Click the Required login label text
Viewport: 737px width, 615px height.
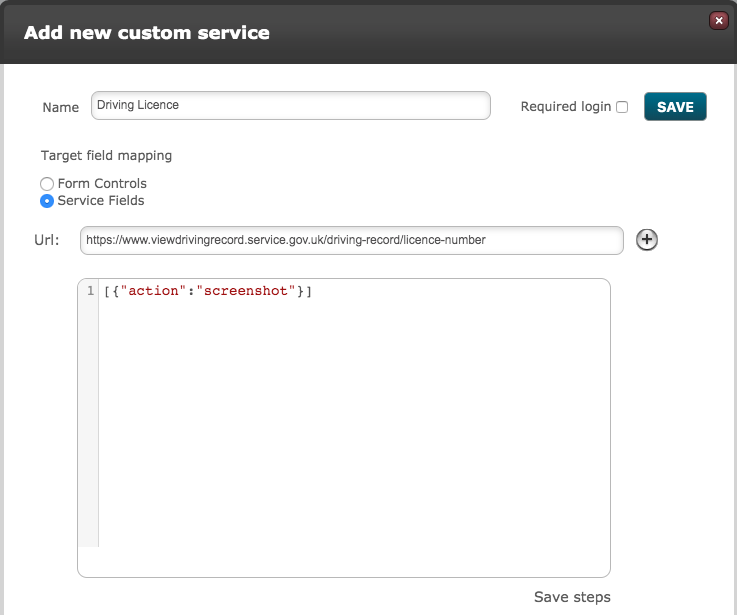565,107
